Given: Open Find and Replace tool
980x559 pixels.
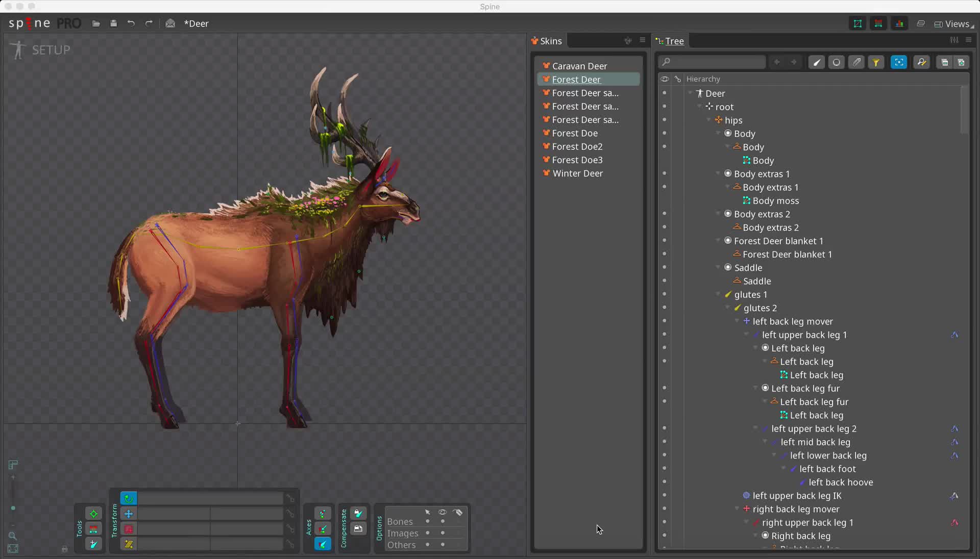Looking at the screenshot, I should pos(922,62).
